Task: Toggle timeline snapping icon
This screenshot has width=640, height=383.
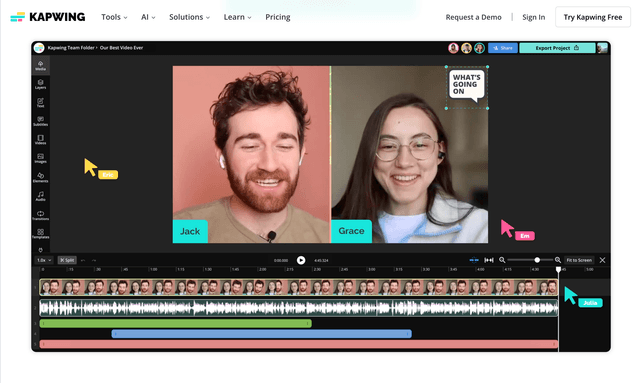Action: pos(474,260)
